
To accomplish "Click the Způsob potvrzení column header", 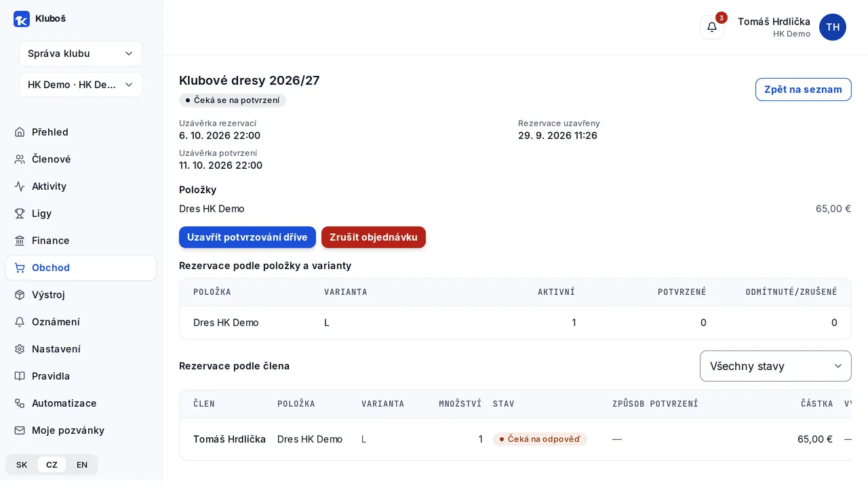I will 655,404.
